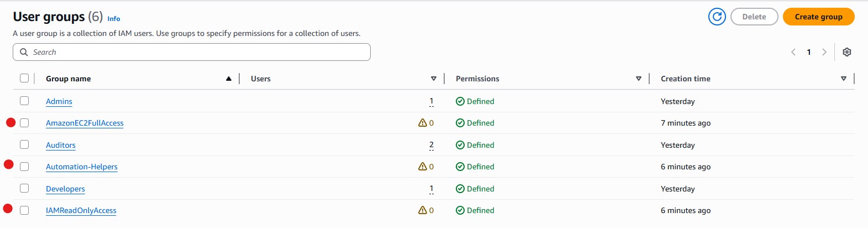Viewport: 868px width, 228px height.
Task: Click warning icon in AmazonEC2FullAccess row
Action: pyautogui.click(x=422, y=123)
